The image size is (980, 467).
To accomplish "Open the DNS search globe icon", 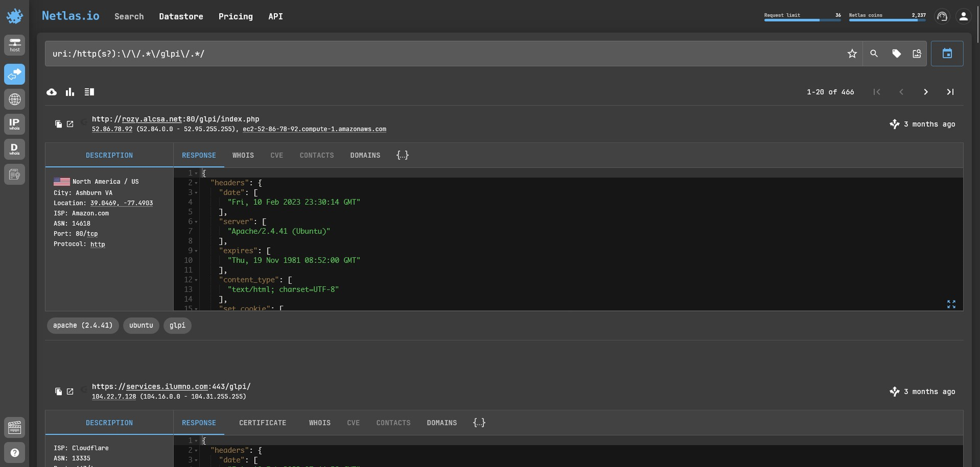I will pyautogui.click(x=14, y=99).
